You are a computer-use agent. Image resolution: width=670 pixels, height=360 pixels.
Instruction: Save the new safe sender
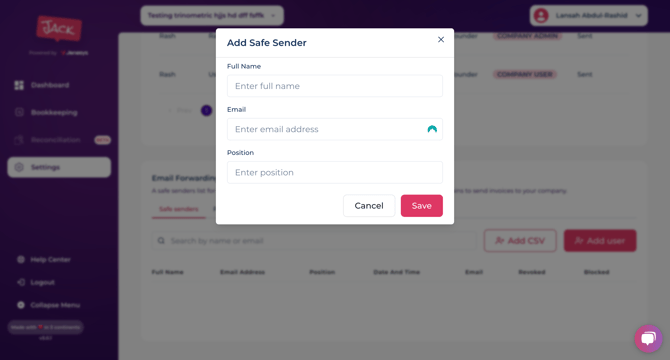(421, 206)
